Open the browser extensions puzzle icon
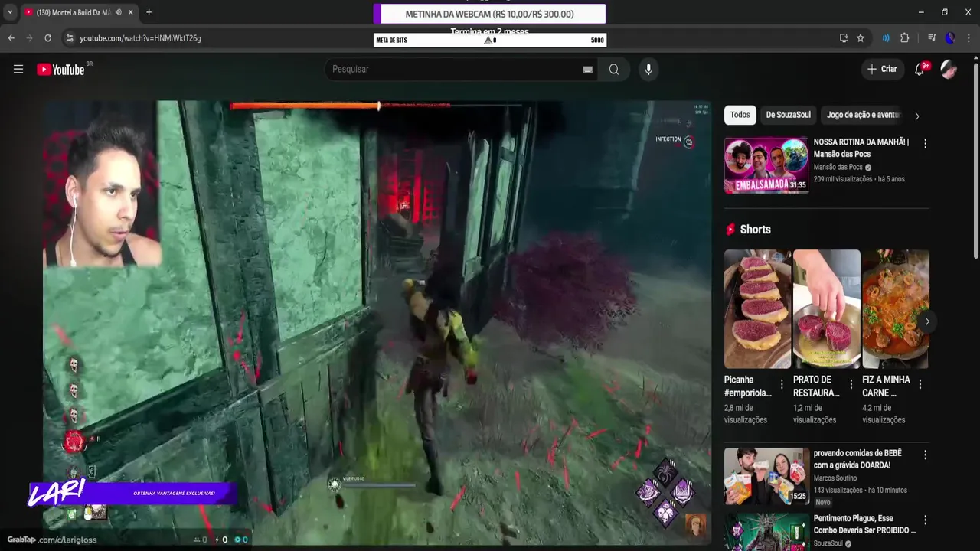This screenshot has width=980, height=551. 904,38
